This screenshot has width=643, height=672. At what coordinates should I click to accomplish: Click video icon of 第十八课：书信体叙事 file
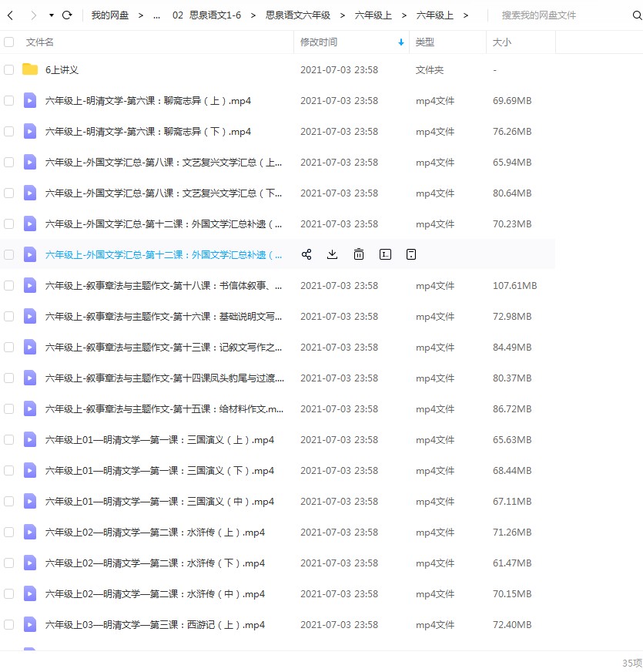click(x=29, y=285)
